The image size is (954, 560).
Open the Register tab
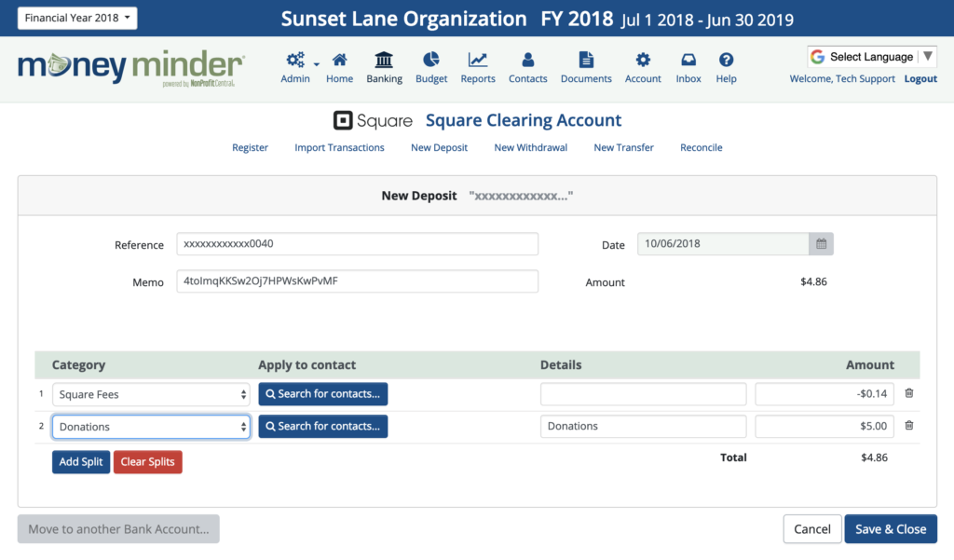click(250, 147)
